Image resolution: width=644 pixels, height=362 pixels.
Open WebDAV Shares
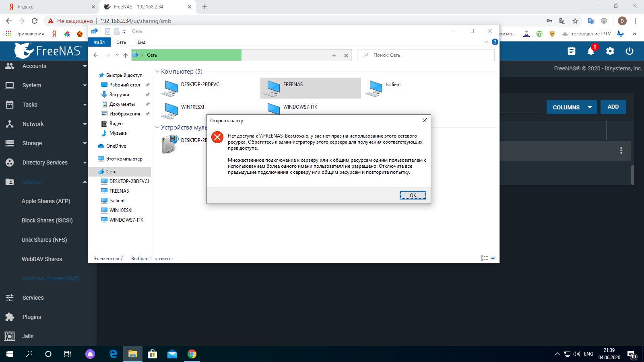[x=42, y=259]
